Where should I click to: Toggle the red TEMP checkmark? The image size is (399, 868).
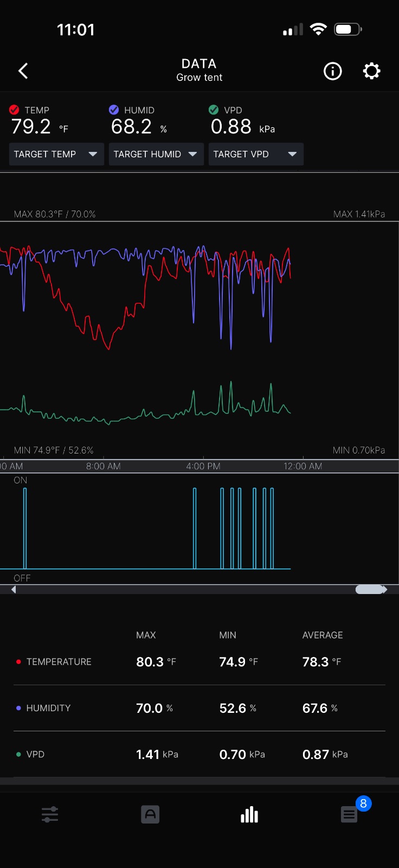(15, 110)
